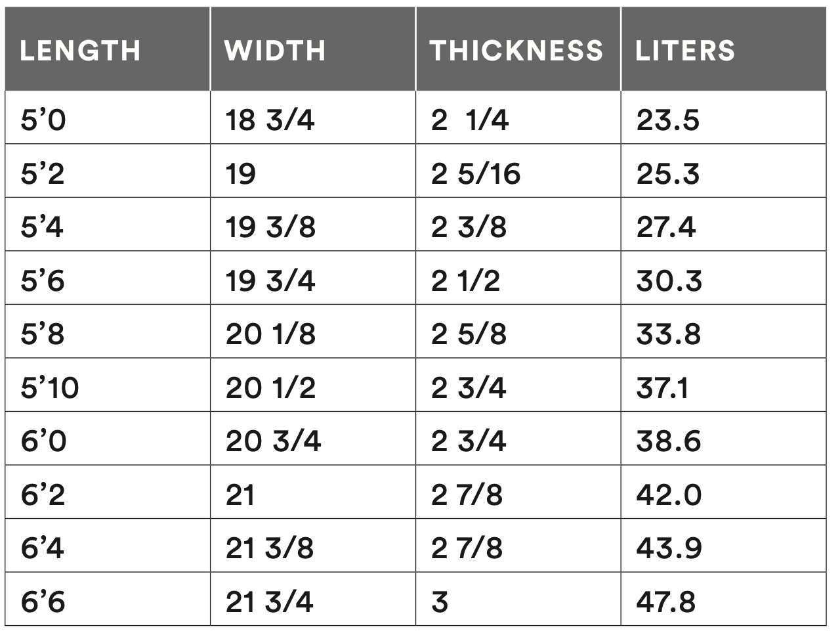Click the 42.0 liters cell

click(724, 493)
